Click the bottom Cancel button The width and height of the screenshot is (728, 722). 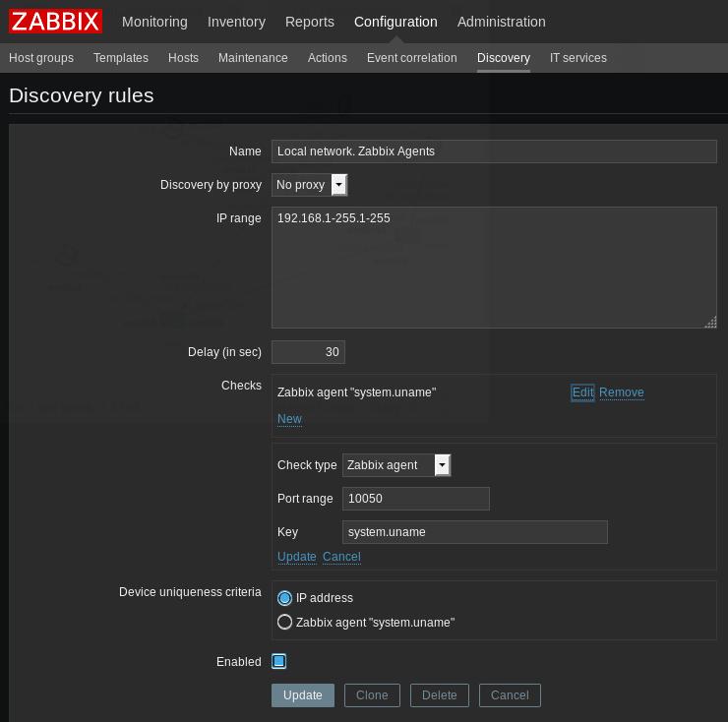point(510,695)
